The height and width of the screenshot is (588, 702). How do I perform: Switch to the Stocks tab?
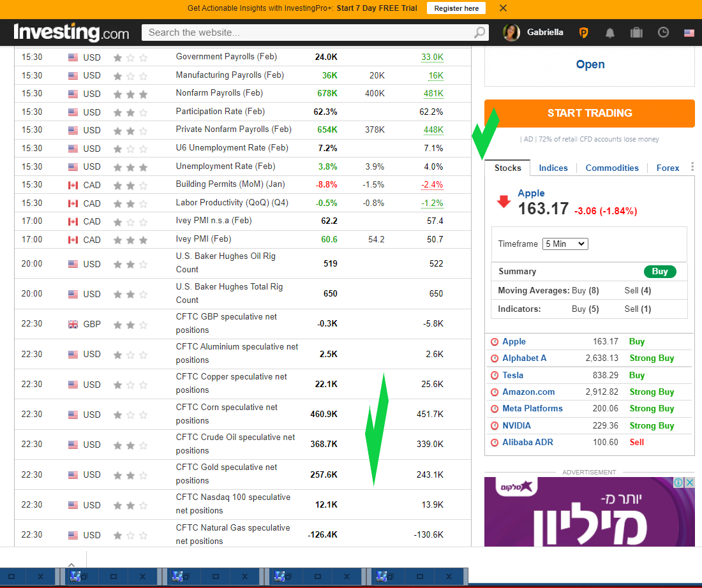[x=508, y=168]
